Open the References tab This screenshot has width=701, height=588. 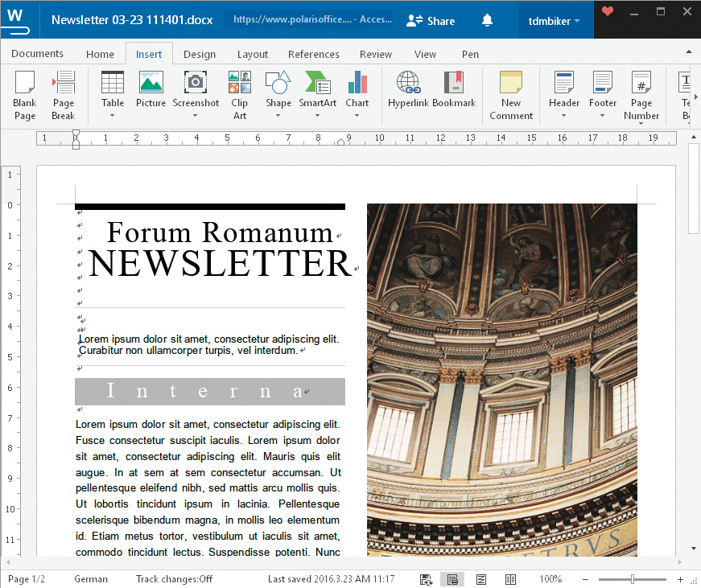pyautogui.click(x=313, y=54)
